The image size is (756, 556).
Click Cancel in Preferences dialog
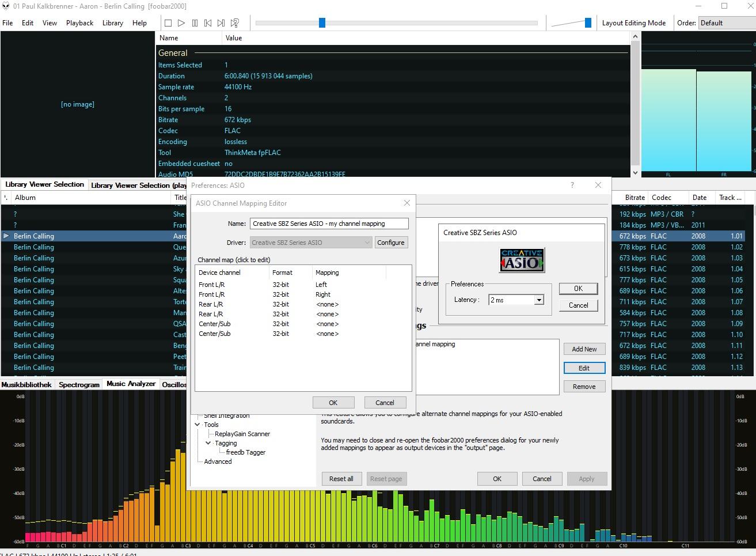pos(542,479)
